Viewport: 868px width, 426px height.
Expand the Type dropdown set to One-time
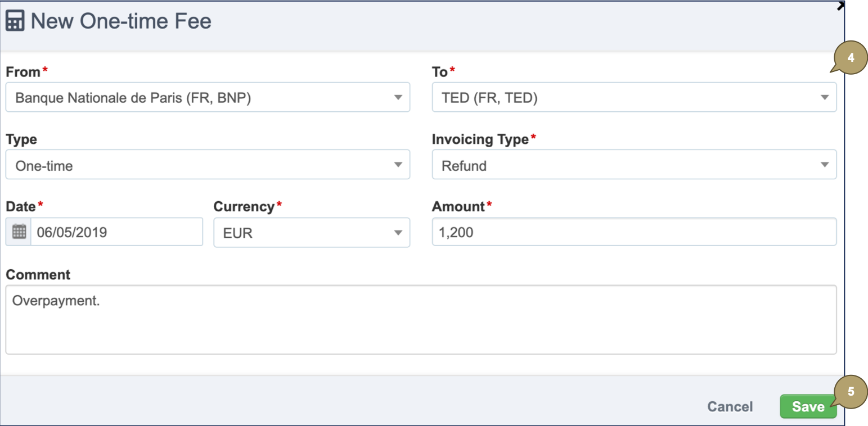click(x=208, y=165)
